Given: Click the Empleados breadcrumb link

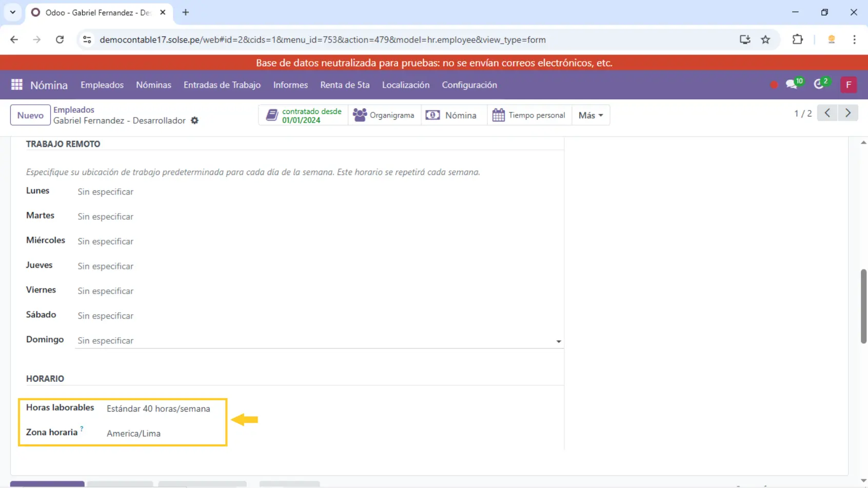Looking at the screenshot, I should coord(74,110).
